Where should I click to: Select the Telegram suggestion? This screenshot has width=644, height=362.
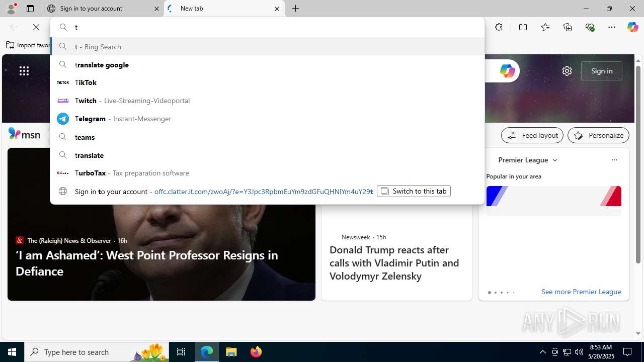point(267,119)
